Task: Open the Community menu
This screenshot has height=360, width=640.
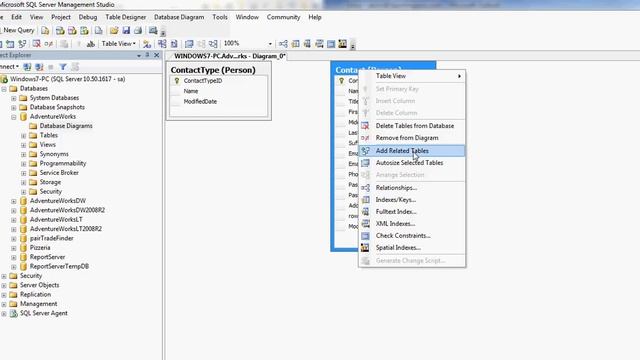Action: pyautogui.click(x=283, y=17)
